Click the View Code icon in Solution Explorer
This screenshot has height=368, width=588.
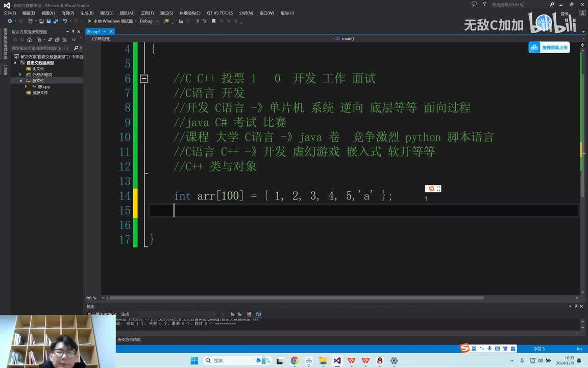(x=73, y=40)
